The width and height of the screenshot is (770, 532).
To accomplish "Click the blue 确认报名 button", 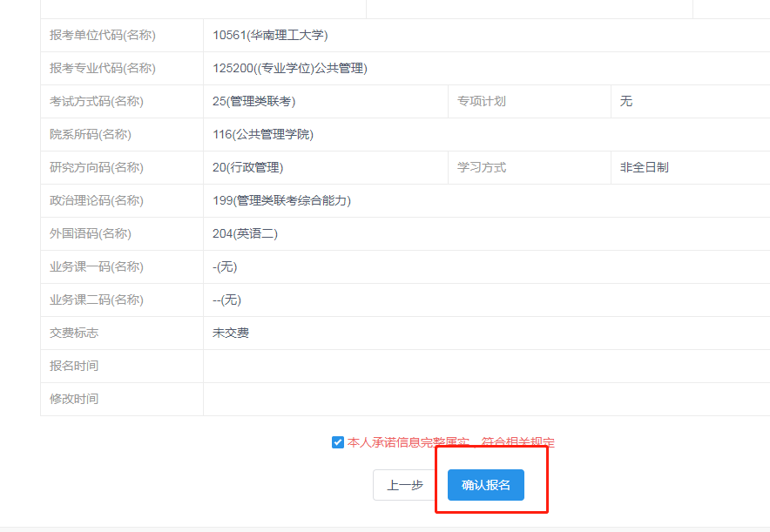I will pyautogui.click(x=485, y=485).
